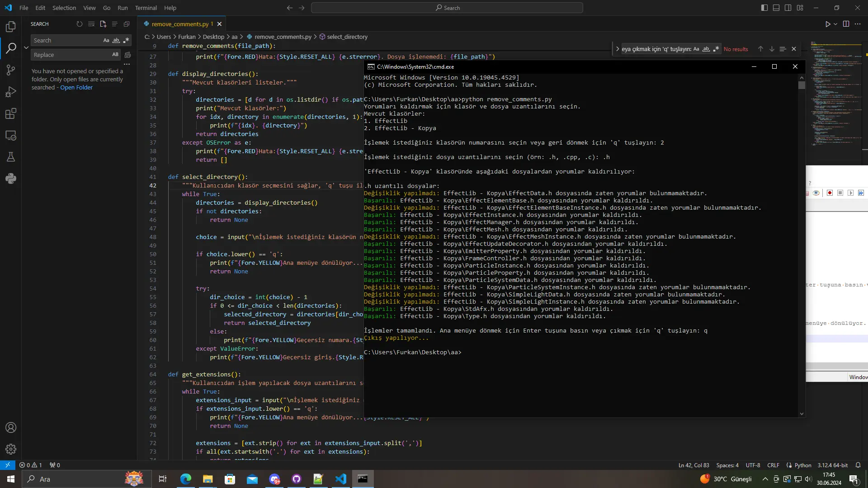
Task: Toggle Secondary Side Bar visibility
Action: click(788, 8)
